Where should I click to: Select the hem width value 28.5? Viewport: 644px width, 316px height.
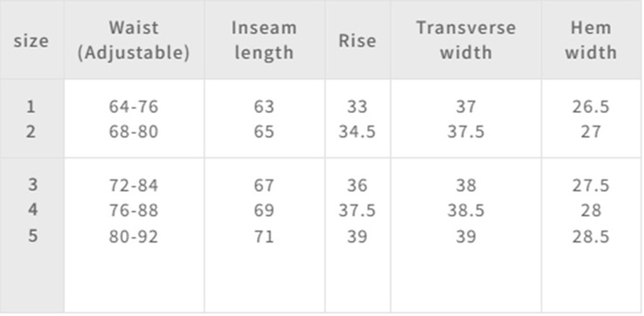(x=591, y=237)
